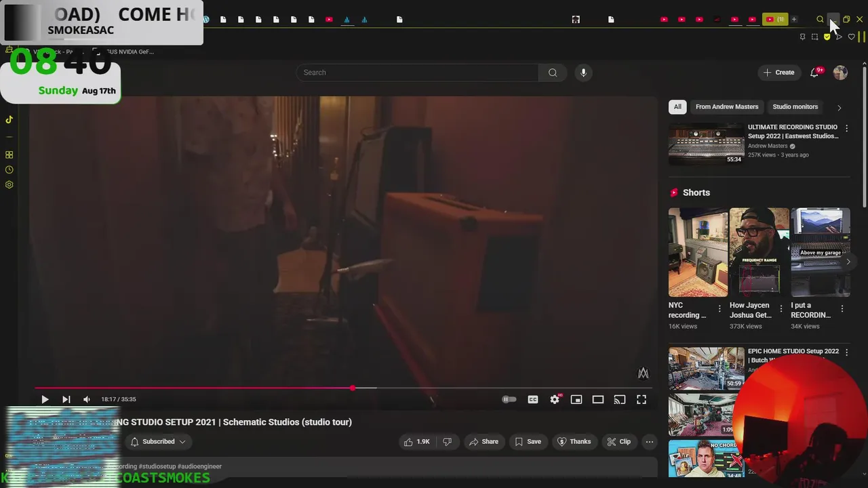Click the Andrew Masters channel name
868x488 pixels.
(x=768, y=146)
